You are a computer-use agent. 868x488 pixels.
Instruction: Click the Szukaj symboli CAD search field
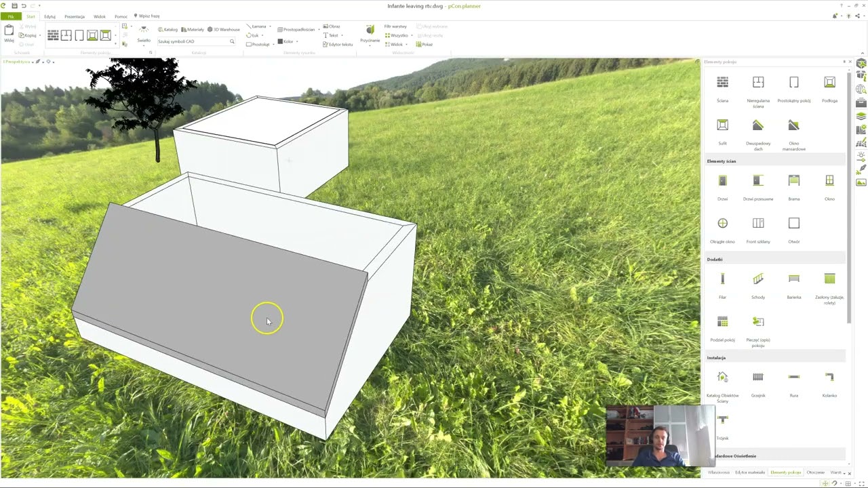[196, 41]
